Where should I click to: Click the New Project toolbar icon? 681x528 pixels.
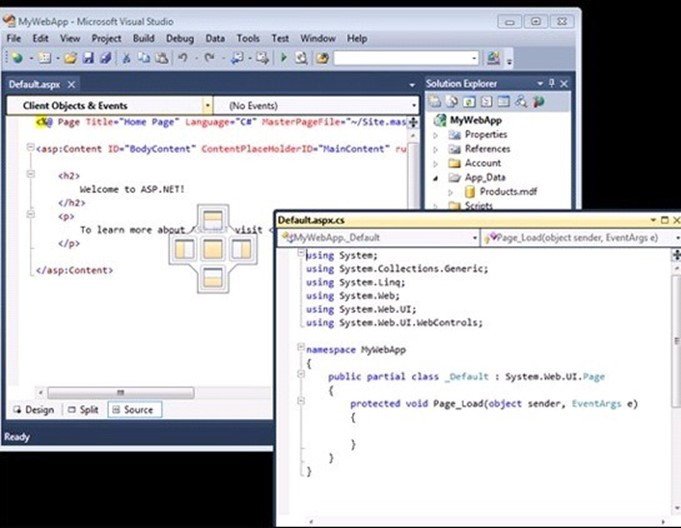point(17,58)
